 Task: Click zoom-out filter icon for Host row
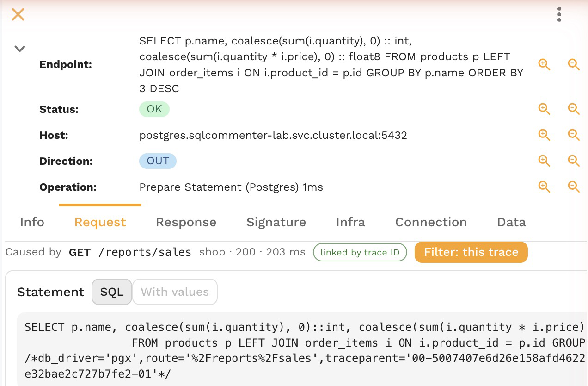(x=574, y=135)
